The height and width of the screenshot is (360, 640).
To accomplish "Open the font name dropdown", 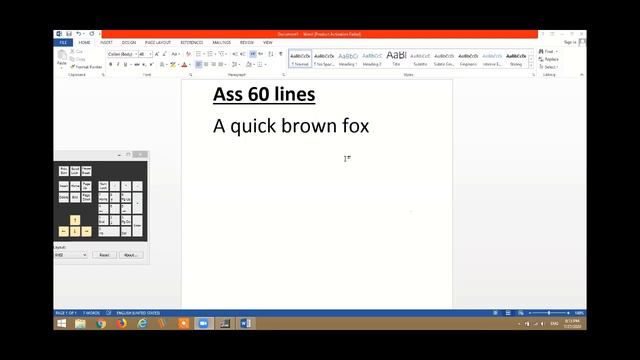I will coord(136,54).
